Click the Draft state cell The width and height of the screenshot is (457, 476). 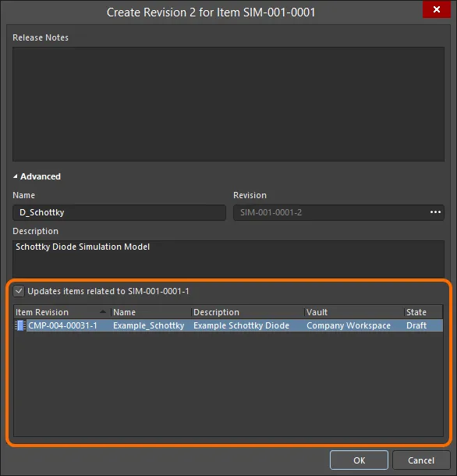click(416, 325)
